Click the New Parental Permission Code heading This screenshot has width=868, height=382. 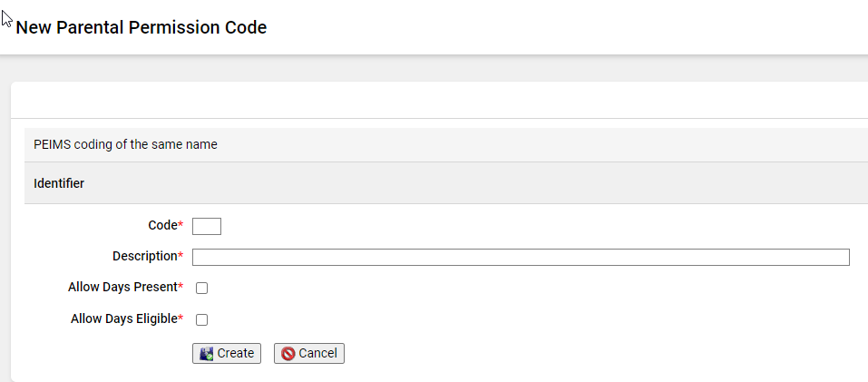[x=141, y=27]
